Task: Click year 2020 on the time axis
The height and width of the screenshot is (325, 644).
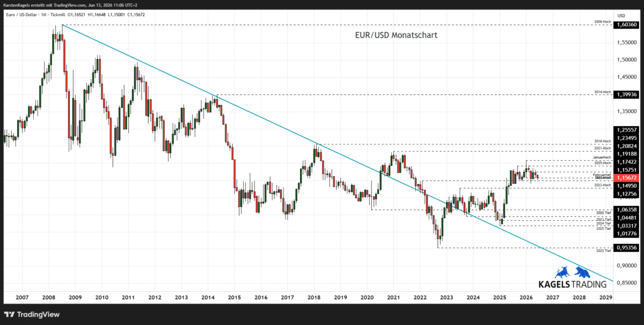Action: [x=367, y=297]
